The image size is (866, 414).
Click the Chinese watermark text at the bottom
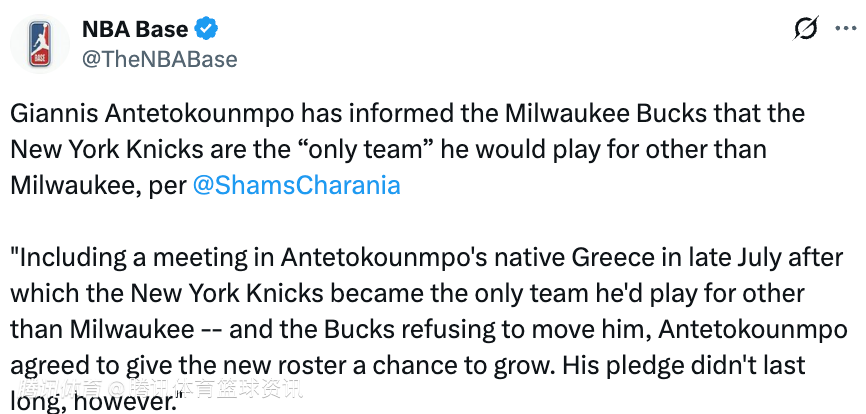coord(160,390)
